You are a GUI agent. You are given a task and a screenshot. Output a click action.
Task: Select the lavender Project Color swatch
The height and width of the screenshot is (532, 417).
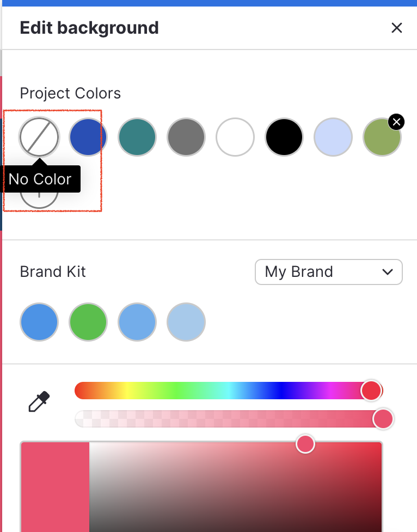333,137
